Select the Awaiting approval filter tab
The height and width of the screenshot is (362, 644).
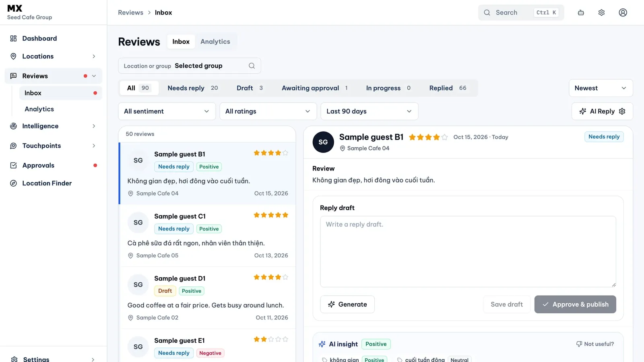tap(315, 88)
